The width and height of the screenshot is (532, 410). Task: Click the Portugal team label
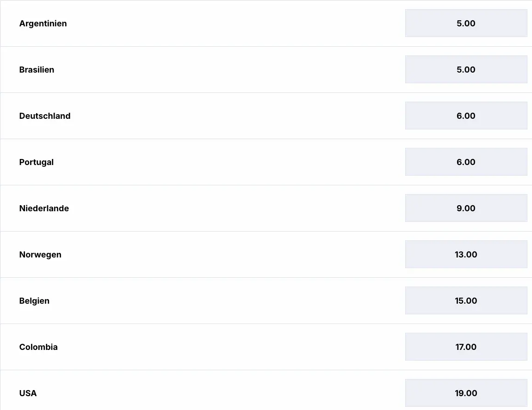[37, 162]
